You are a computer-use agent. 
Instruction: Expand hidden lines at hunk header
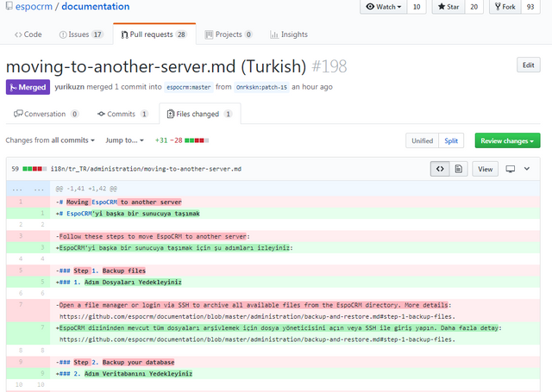point(28,189)
